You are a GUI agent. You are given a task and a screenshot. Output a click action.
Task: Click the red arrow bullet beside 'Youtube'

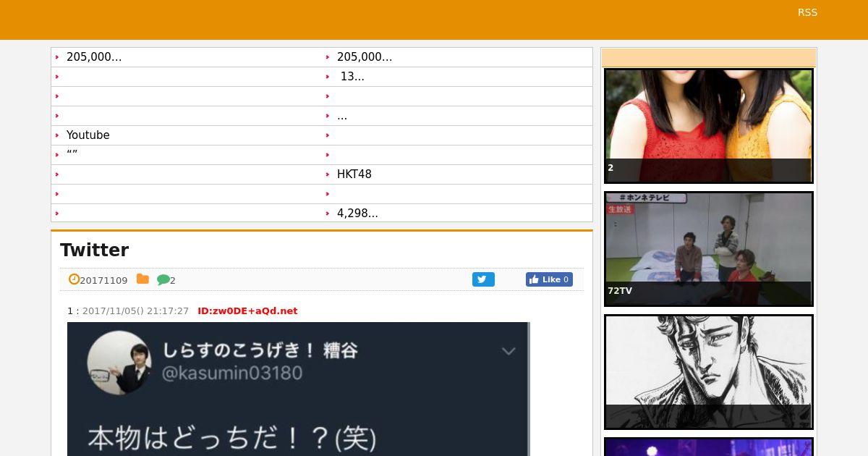57,135
